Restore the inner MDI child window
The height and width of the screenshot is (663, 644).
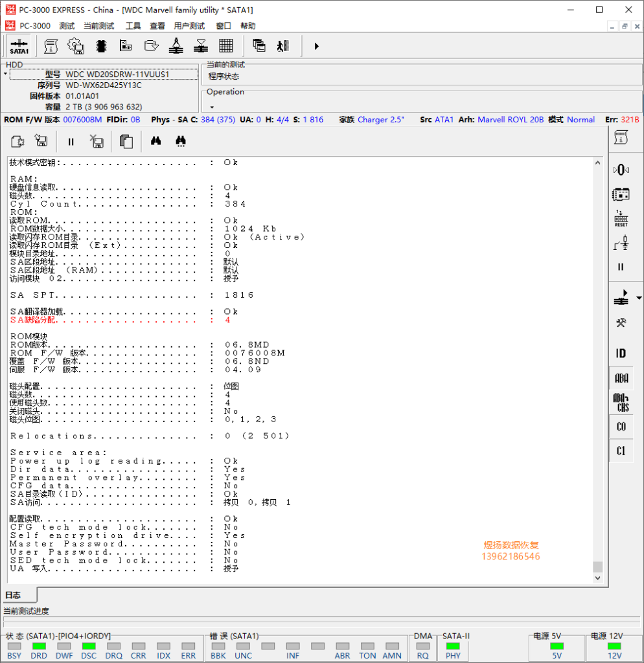(625, 26)
